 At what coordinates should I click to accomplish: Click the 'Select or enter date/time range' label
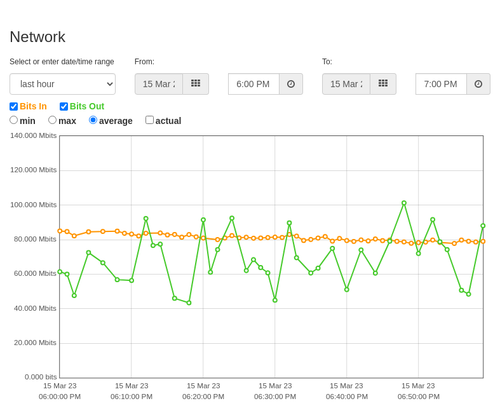62,62
